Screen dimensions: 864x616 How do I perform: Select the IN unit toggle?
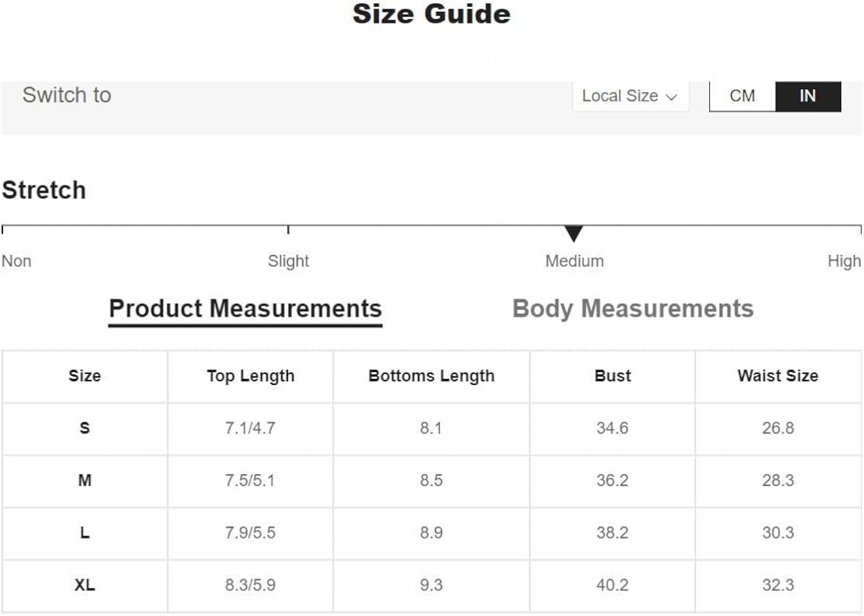click(808, 96)
